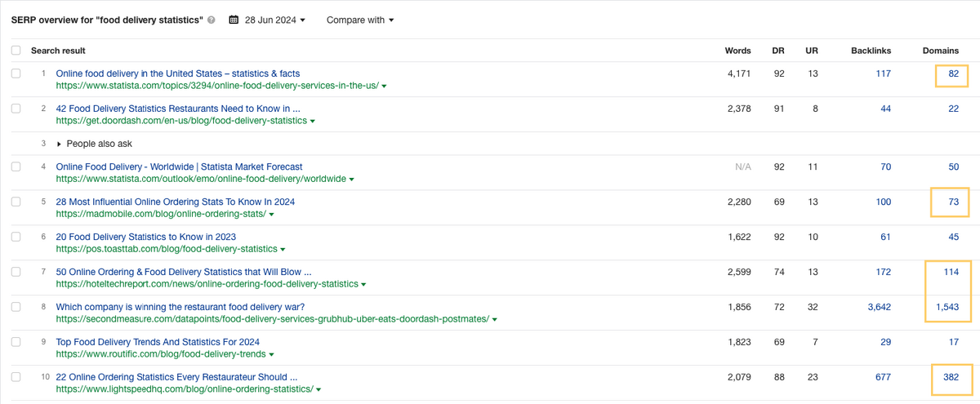Click domains count 45 for toasttab
Image resolution: width=980 pixels, height=404 pixels.
pos(953,237)
